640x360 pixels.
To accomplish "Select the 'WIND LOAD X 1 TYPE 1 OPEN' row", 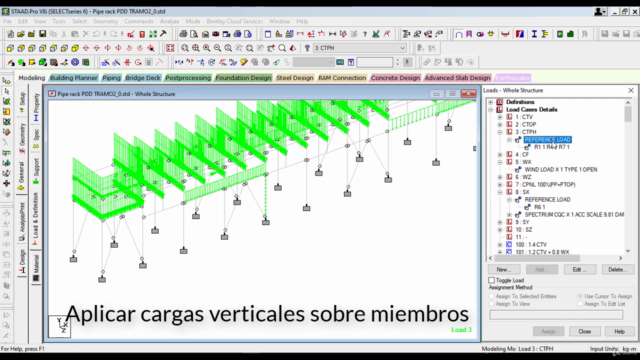I will 560,169.
